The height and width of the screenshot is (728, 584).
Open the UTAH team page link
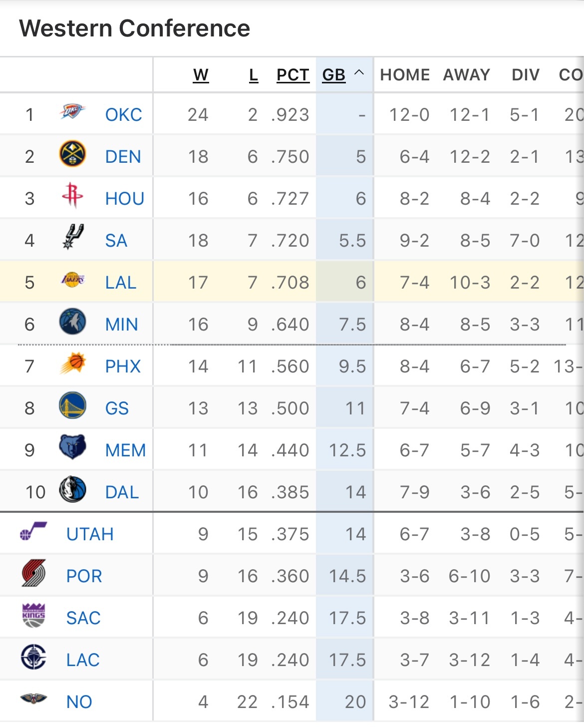click(90, 534)
